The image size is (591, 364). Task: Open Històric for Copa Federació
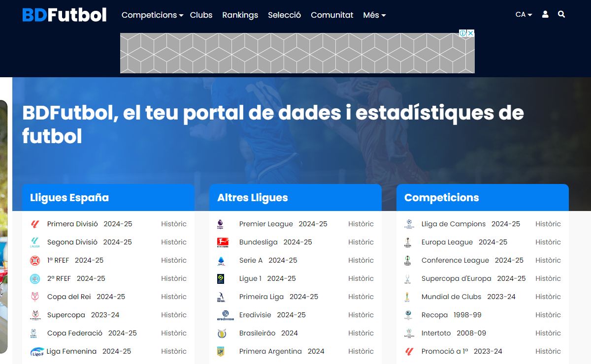point(174,333)
